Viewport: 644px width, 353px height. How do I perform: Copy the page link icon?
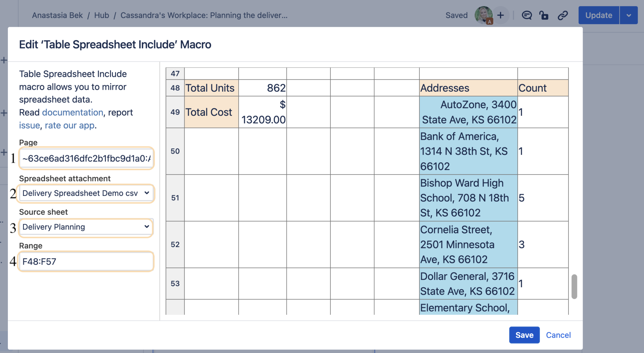(x=563, y=15)
